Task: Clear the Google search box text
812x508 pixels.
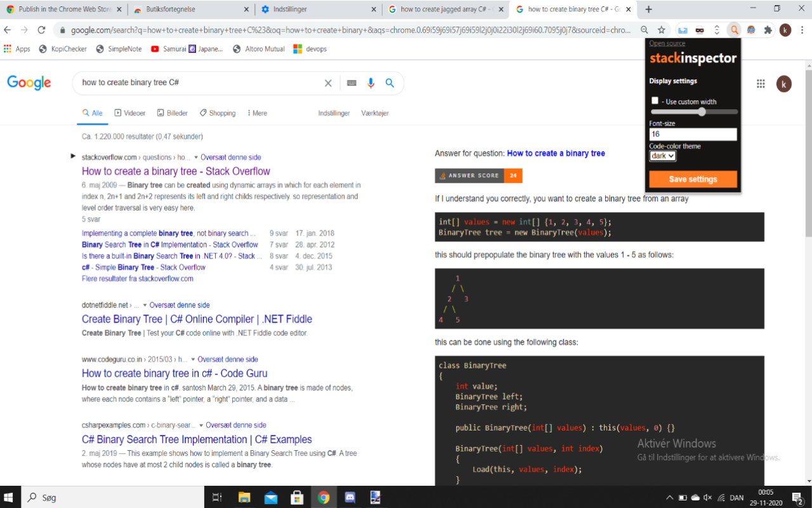Action: 328,83
